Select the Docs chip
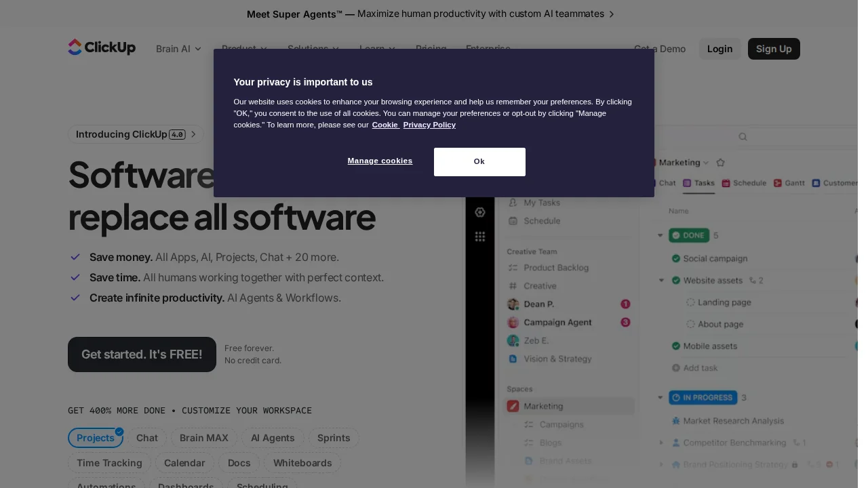868x488 pixels. [x=239, y=463]
